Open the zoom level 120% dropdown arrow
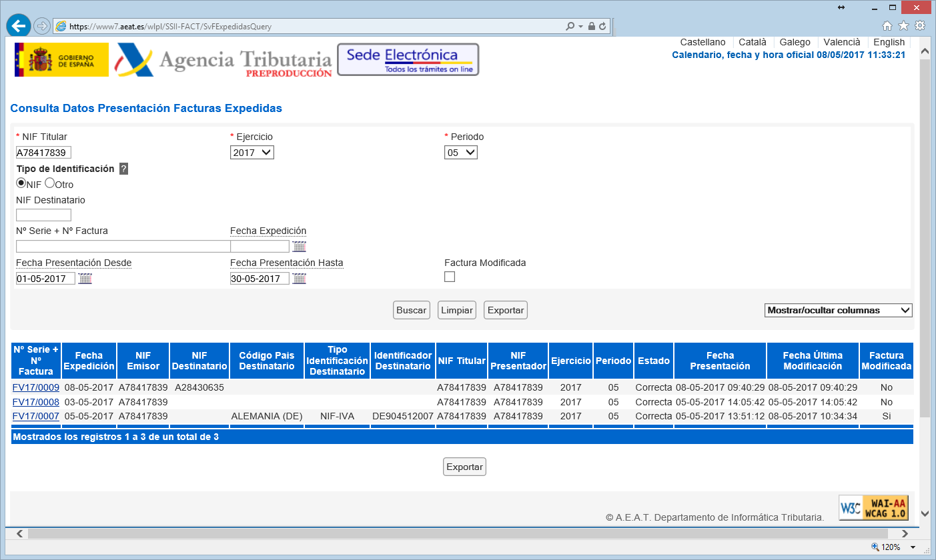936x560 pixels. pos(913,547)
